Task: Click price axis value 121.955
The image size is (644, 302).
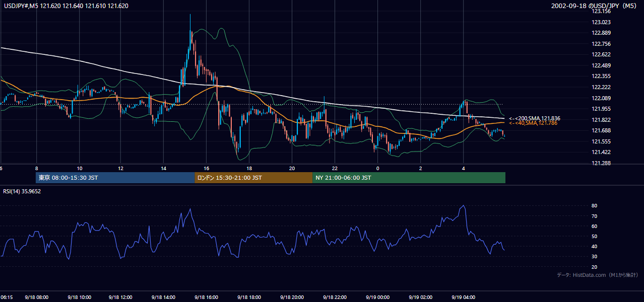Action: tap(601, 109)
